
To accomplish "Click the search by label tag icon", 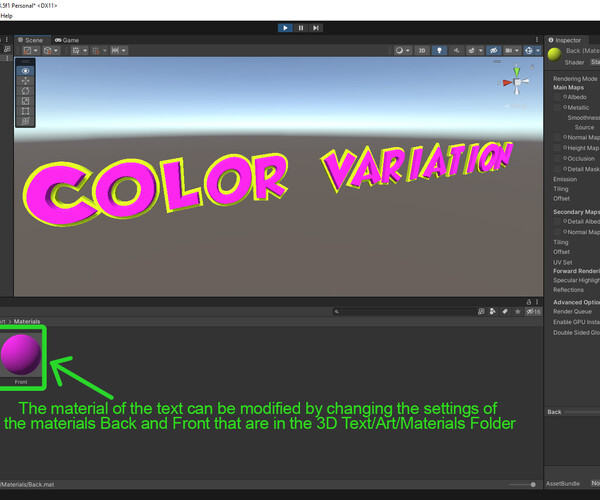I will [505, 312].
